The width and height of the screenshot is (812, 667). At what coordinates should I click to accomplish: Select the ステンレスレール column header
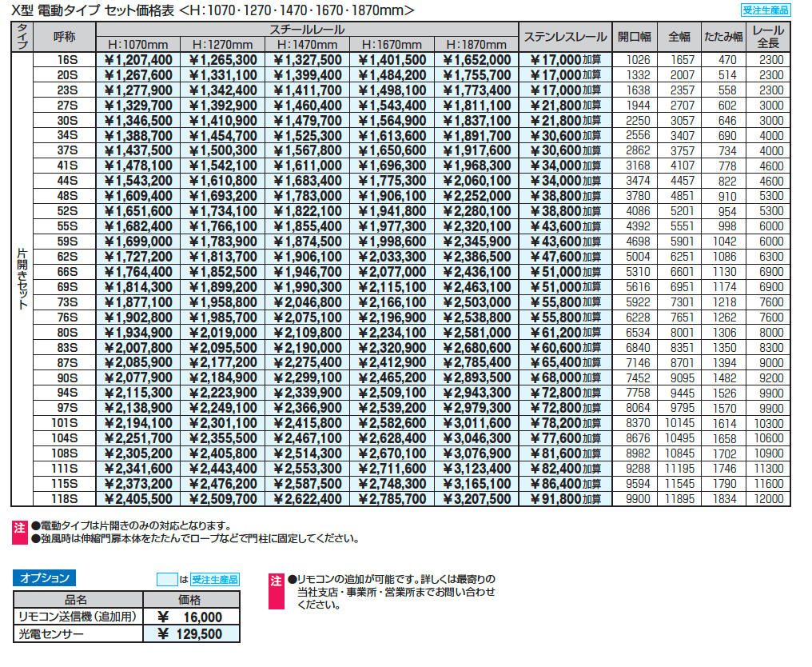563,37
